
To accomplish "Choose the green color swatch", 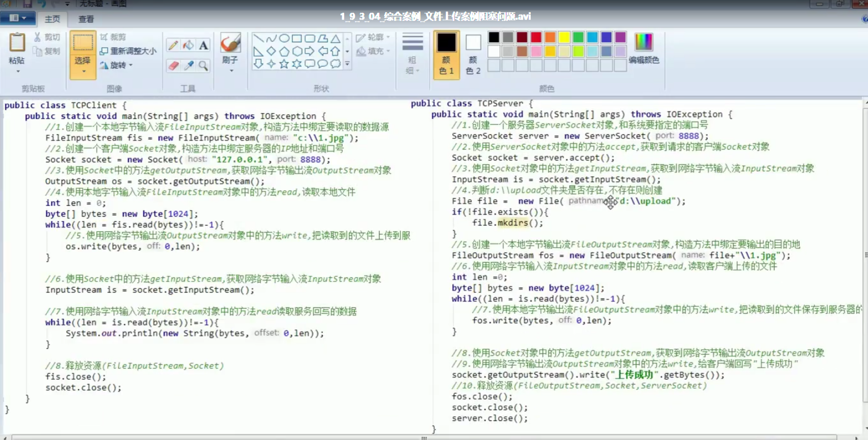I will tap(578, 37).
